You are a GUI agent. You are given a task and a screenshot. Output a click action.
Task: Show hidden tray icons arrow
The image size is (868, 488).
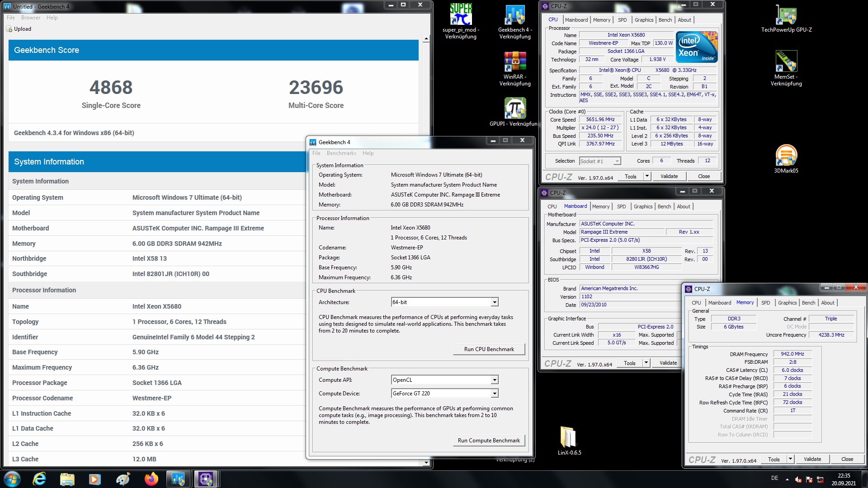pos(787,479)
